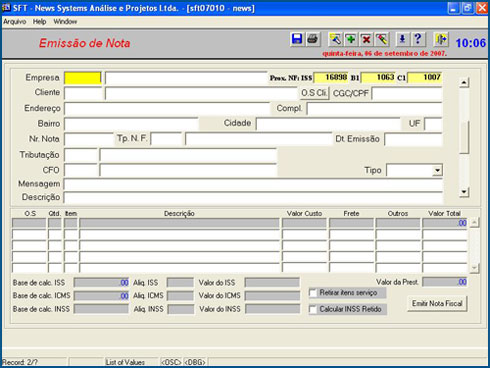Click upper form scrollbar down arrow
This screenshot has width=490, height=368.
[464, 192]
